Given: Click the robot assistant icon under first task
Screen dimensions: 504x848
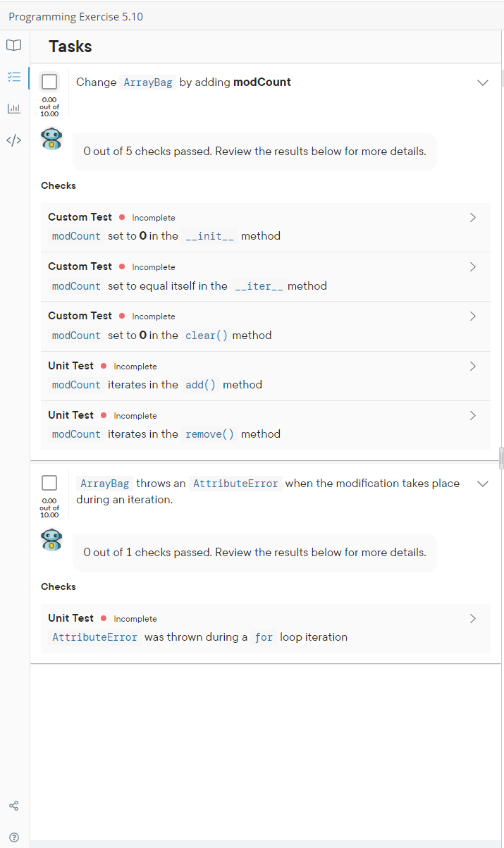Looking at the screenshot, I should (x=51, y=139).
